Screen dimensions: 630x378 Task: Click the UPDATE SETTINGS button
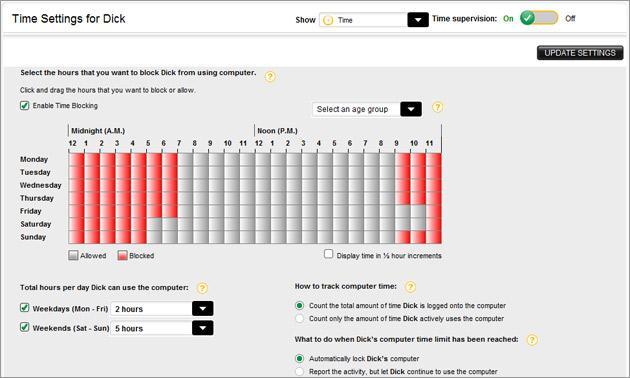point(580,53)
